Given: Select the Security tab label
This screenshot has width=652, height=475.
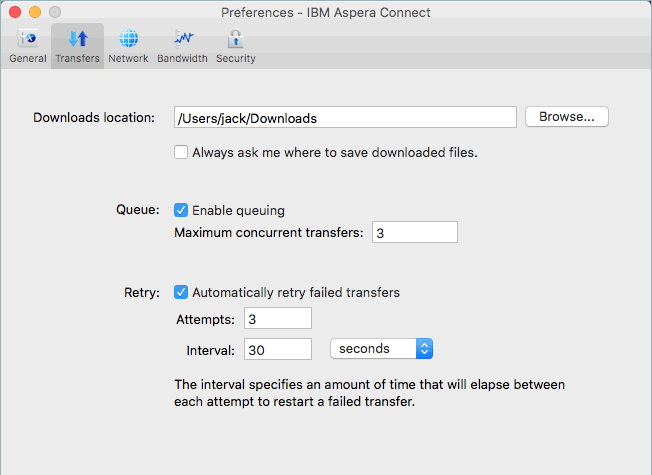Looking at the screenshot, I should pyautogui.click(x=235, y=59).
